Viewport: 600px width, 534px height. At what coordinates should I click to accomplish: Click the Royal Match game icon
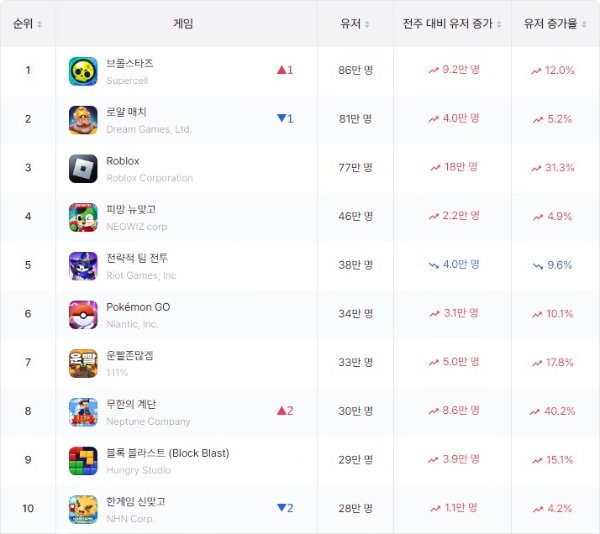tap(83, 120)
